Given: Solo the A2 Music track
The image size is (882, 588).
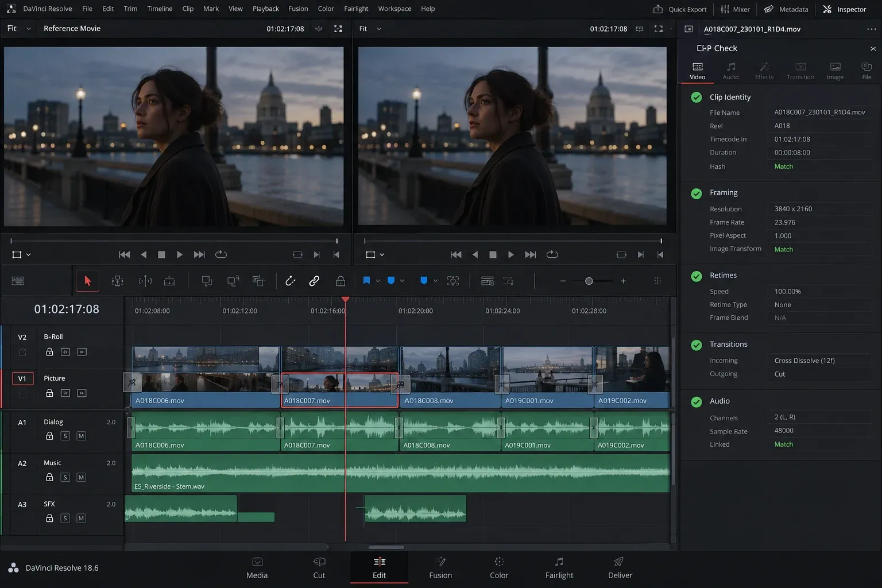Looking at the screenshot, I should (65, 477).
